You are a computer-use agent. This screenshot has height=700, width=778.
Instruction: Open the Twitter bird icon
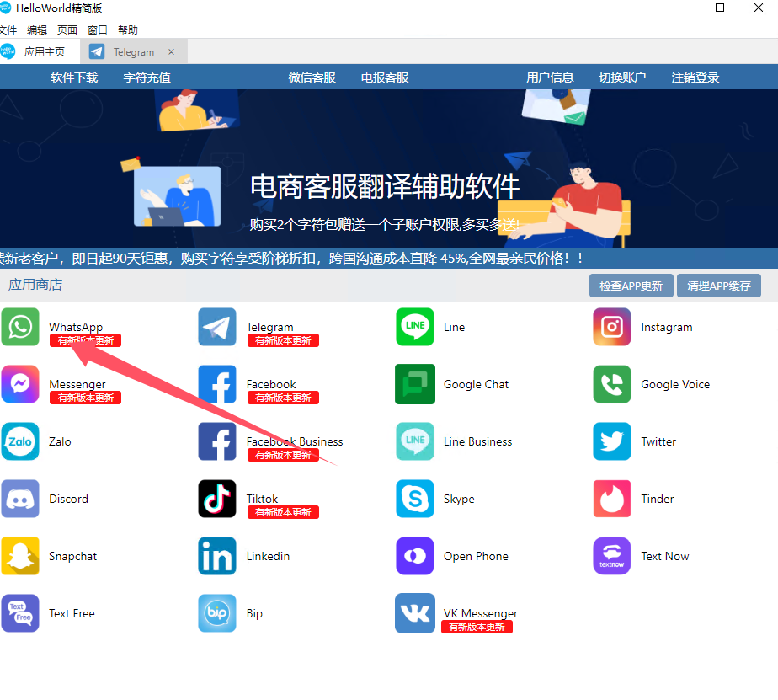click(612, 441)
